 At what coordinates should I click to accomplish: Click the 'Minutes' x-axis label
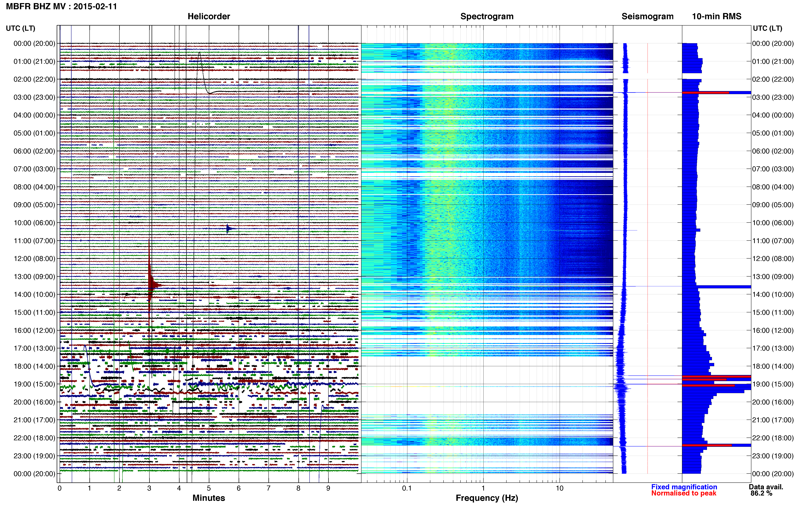[209, 498]
